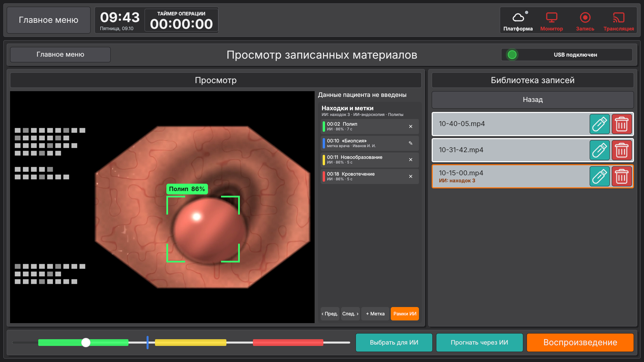Go to the previous finding with Пред.
This screenshot has height=362, width=644.
[330, 314]
